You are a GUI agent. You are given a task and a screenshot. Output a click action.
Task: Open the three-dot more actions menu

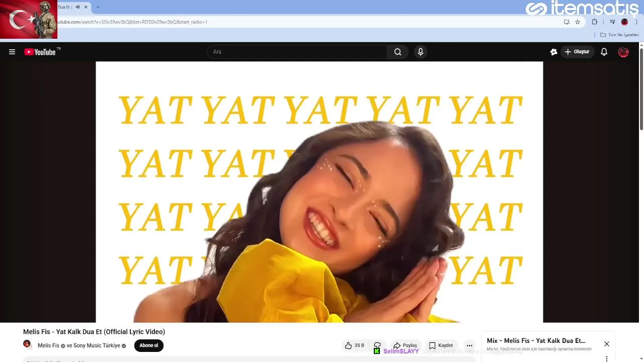469,345
